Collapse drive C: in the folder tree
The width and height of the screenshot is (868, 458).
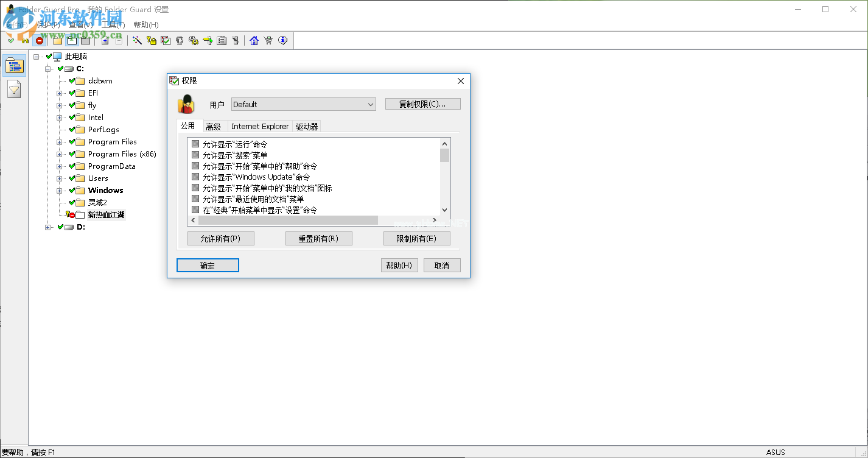click(48, 68)
